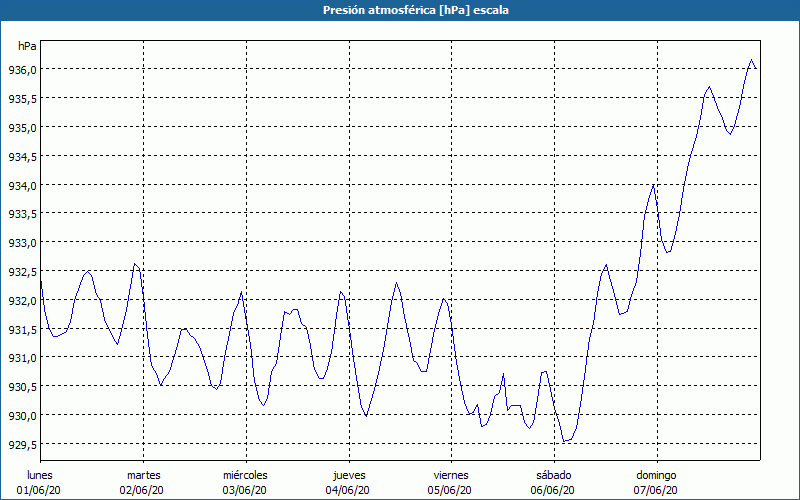
Task: Click the 934,5 axis value
Action: [x=22, y=157]
